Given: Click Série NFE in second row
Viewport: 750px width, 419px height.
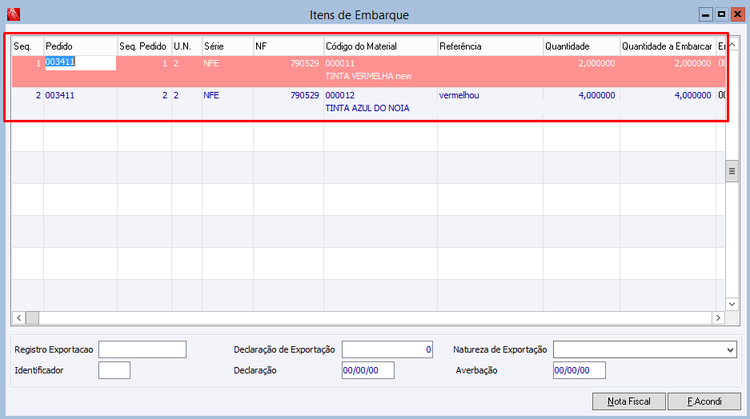Looking at the screenshot, I should [x=211, y=95].
